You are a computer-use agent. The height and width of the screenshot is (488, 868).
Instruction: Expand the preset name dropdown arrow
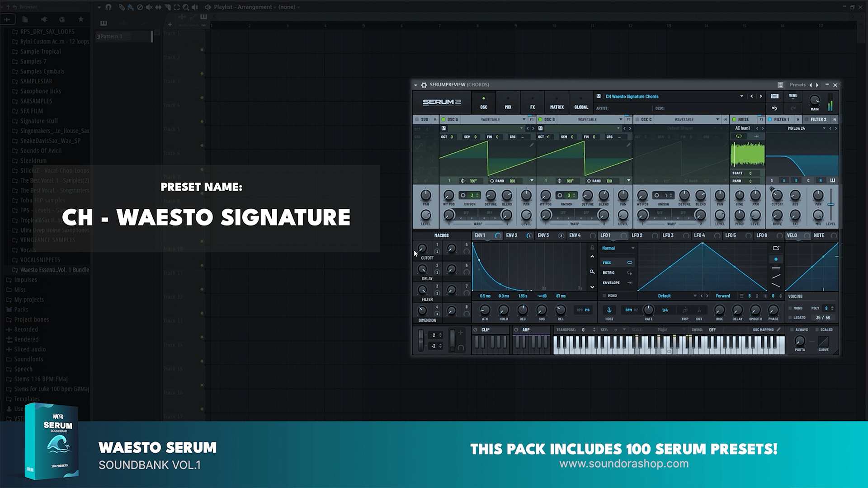741,96
